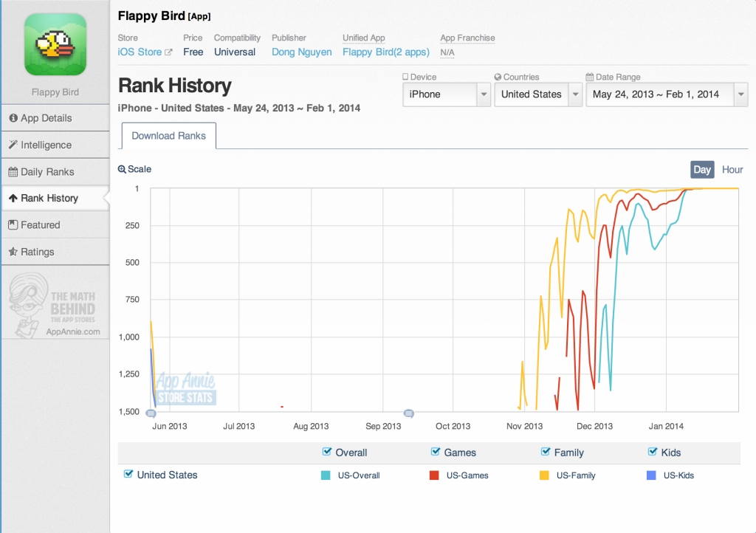
Task: Toggle the United States row checkbox
Action: click(128, 474)
